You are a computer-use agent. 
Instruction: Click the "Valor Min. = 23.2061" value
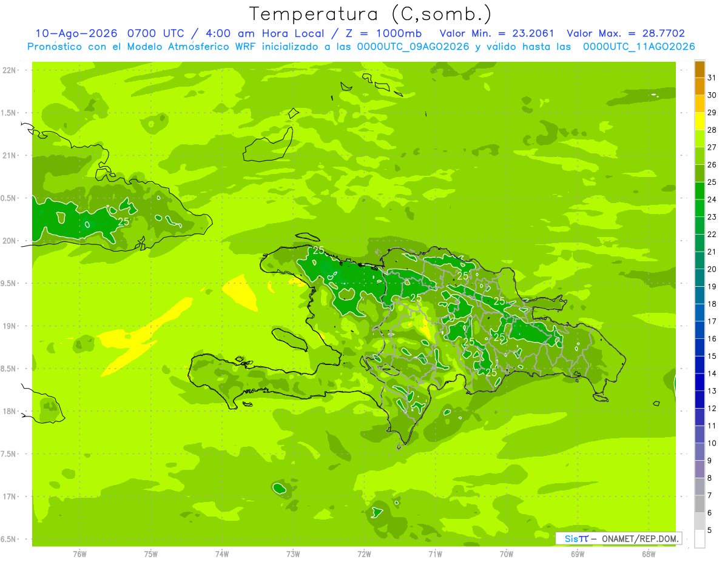pos(497,33)
